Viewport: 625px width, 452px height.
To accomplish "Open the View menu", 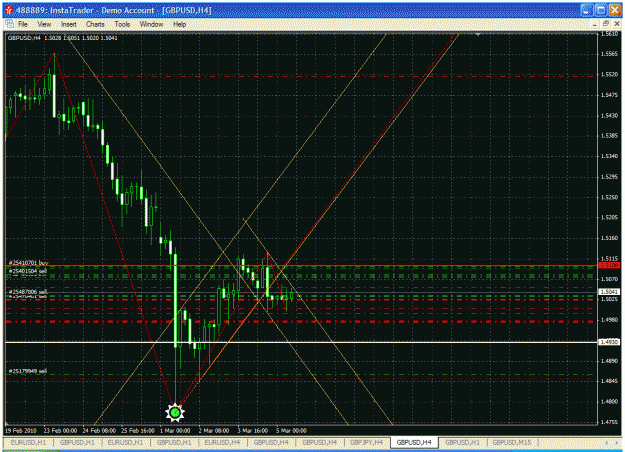I will 44,24.
